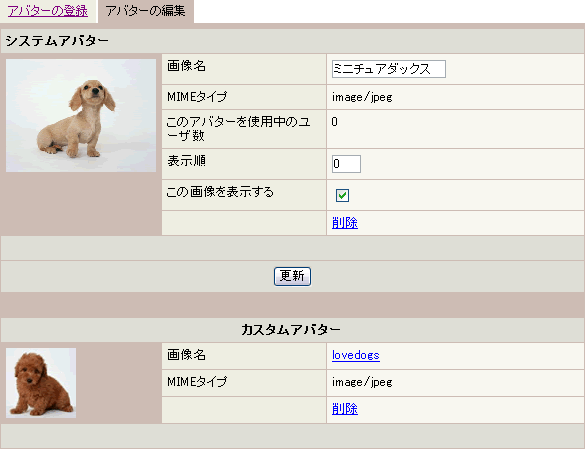Click the ミニチュアダックス image name field
This screenshot has height=449, width=585.
[x=389, y=69]
